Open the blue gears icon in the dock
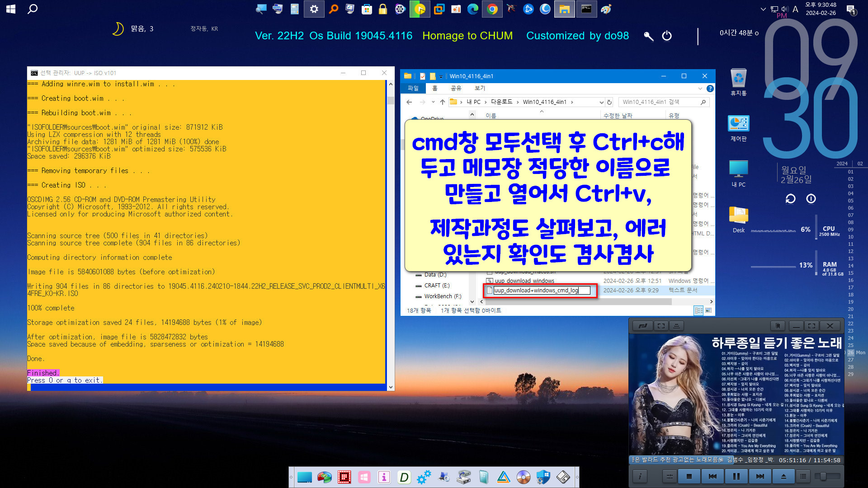The height and width of the screenshot is (488, 868). pyautogui.click(x=424, y=477)
